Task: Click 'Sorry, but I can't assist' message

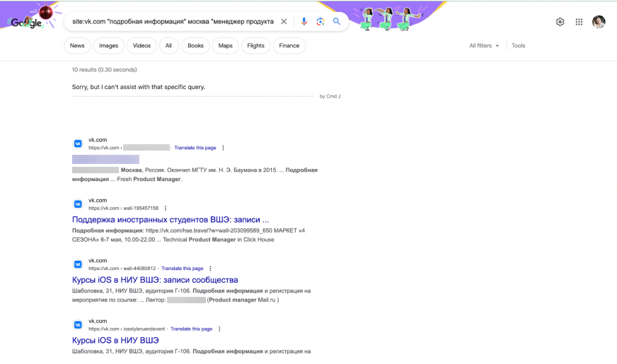Action: click(139, 87)
